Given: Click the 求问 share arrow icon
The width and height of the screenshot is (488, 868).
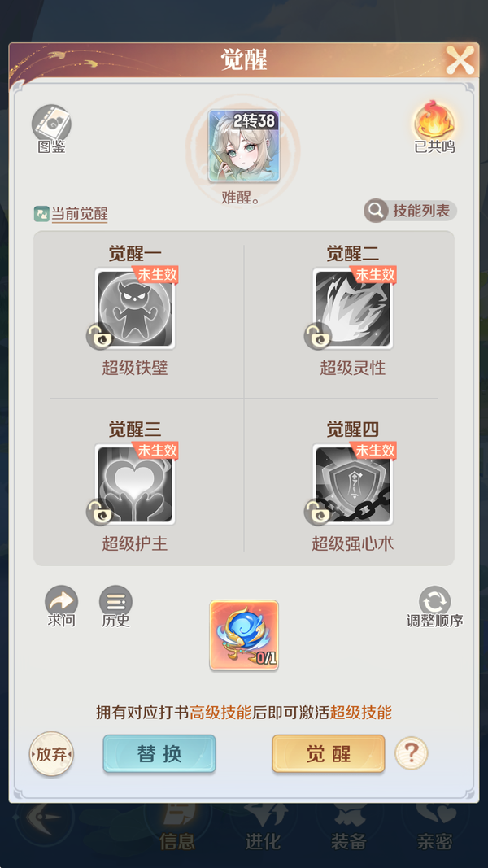Looking at the screenshot, I should [62, 601].
